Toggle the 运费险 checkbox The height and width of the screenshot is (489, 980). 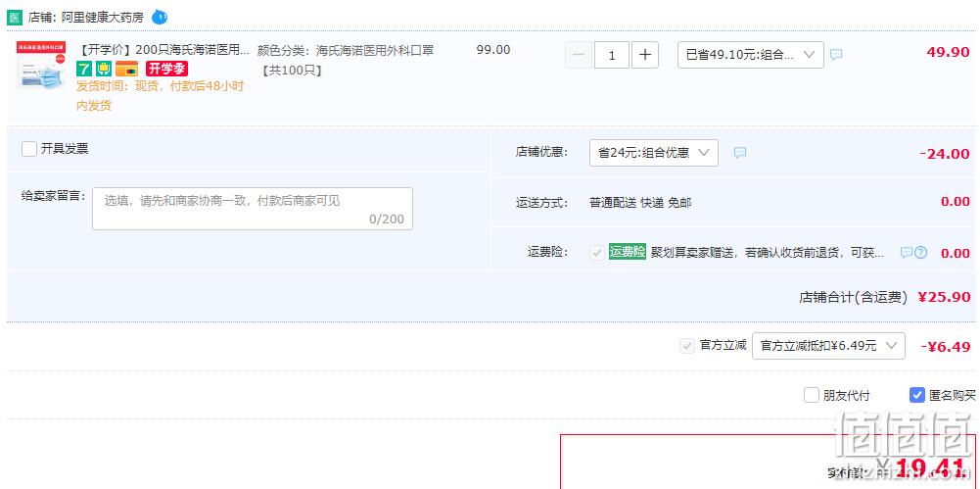tap(597, 252)
